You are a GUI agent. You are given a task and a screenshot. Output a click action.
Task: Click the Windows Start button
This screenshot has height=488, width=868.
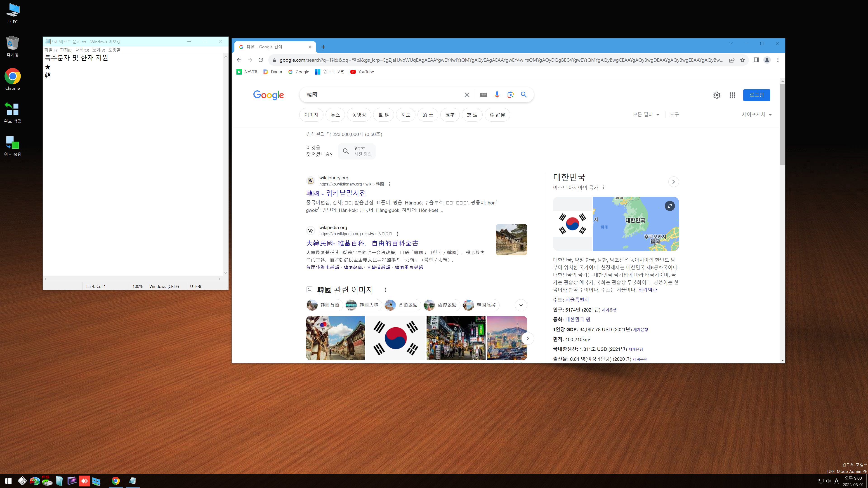tap(8, 481)
